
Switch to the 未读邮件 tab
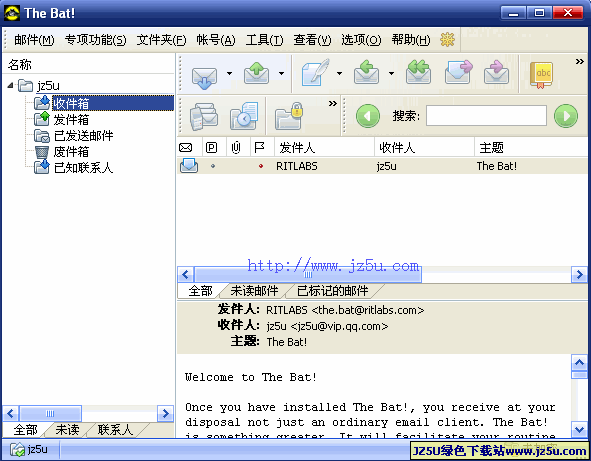point(254,291)
